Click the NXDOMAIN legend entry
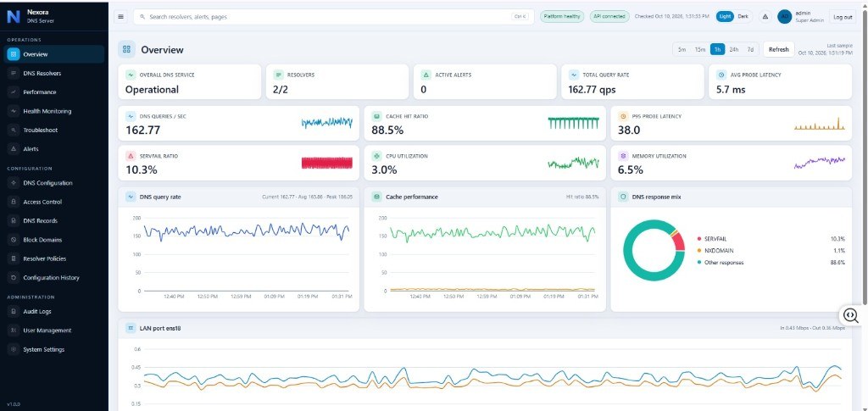The image size is (868, 411). [771, 251]
